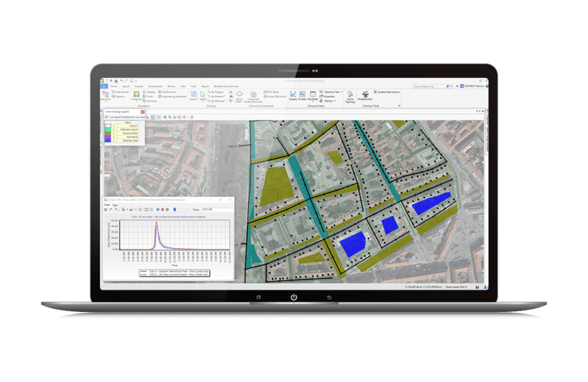Click the Validate option in Calculation group

[x=150, y=92]
